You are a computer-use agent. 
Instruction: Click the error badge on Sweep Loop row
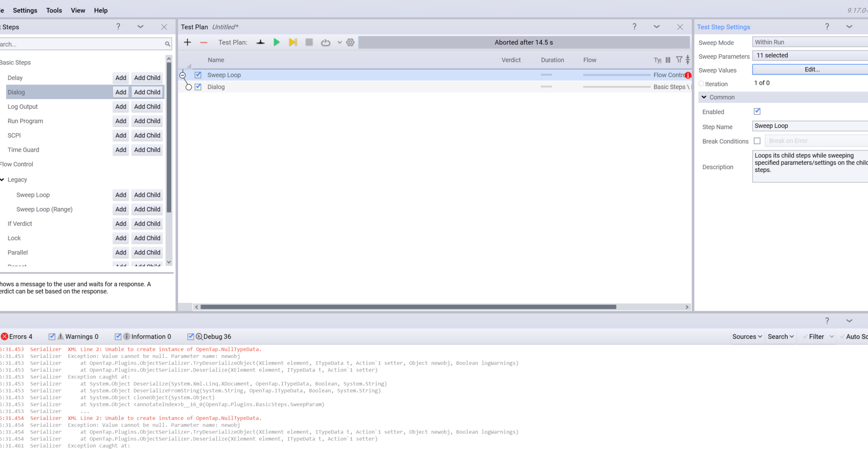[x=688, y=75]
